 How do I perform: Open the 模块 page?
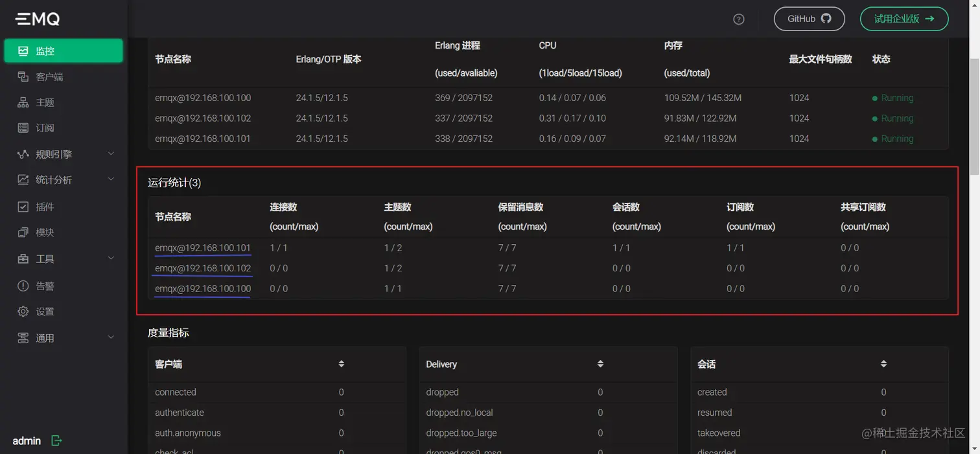pyautogui.click(x=64, y=232)
